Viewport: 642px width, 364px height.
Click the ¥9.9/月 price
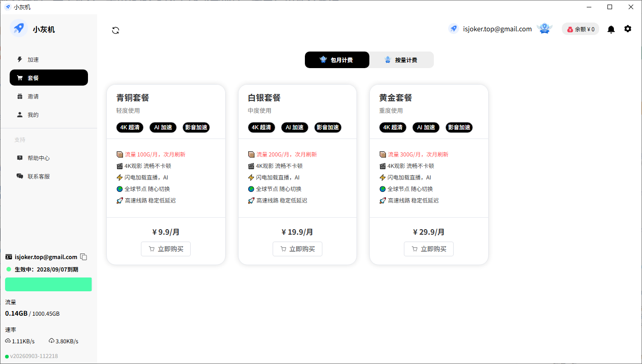click(x=166, y=232)
